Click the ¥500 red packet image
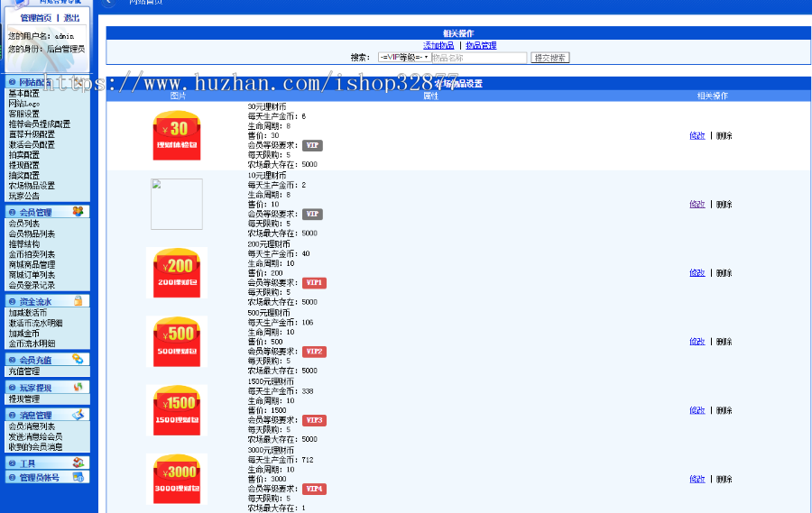The width and height of the screenshot is (812, 513). (177, 342)
